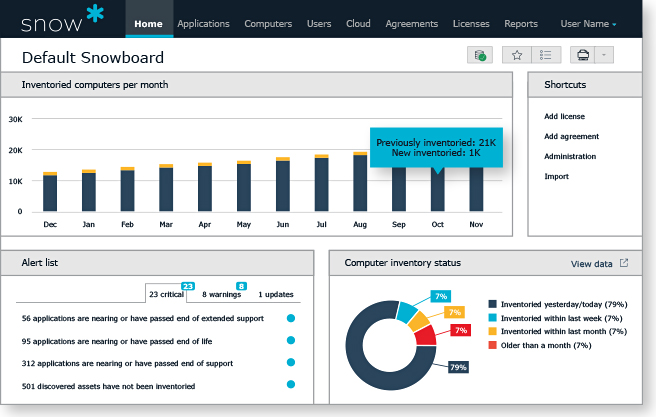Go to the Licenses menu
This screenshot has width=656, height=417.
[471, 23]
